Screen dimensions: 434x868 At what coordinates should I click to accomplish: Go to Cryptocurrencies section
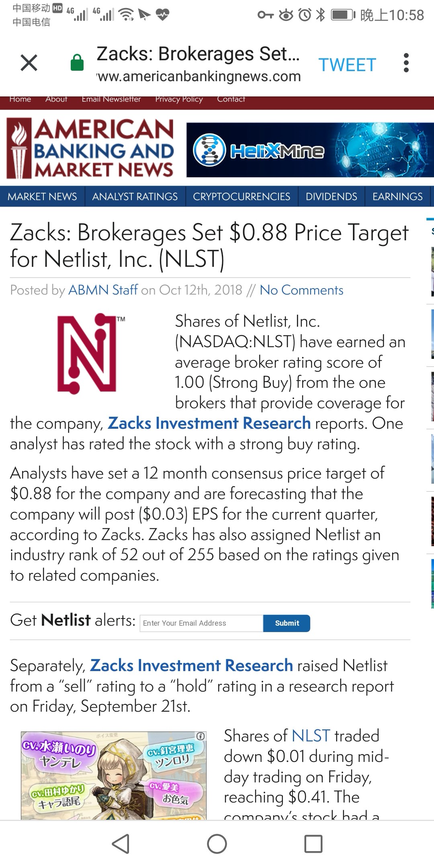pos(242,197)
